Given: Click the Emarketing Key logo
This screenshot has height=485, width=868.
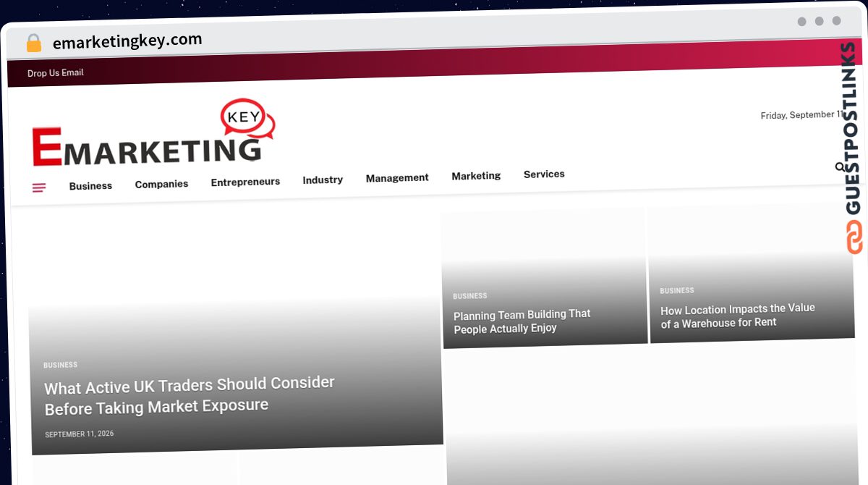Looking at the screenshot, I should [153, 133].
